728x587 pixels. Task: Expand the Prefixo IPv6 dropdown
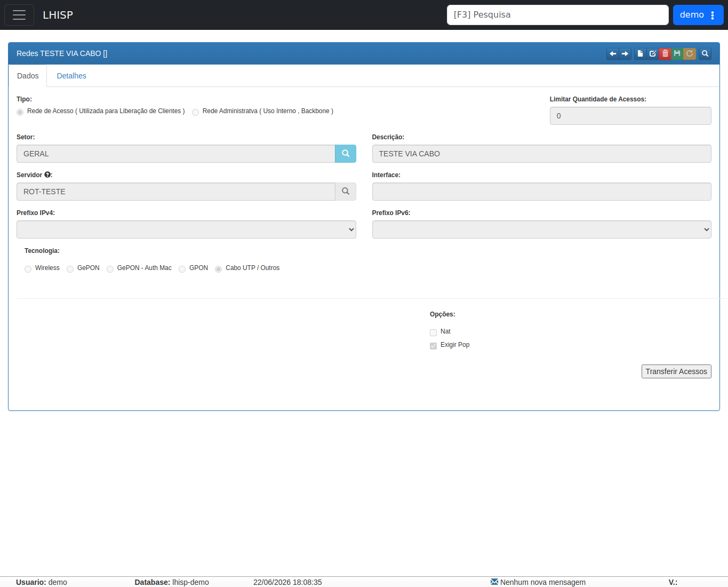[541, 229]
